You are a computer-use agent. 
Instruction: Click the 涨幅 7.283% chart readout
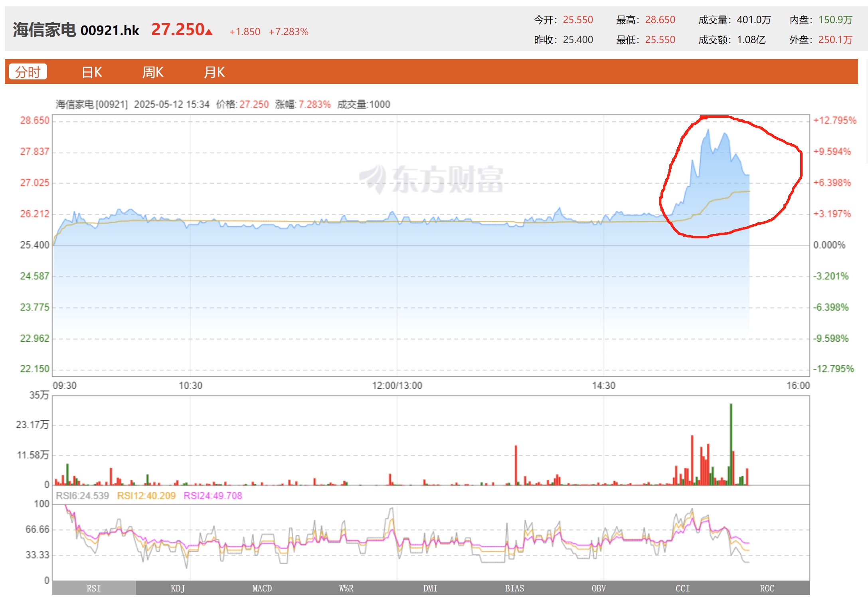[303, 104]
